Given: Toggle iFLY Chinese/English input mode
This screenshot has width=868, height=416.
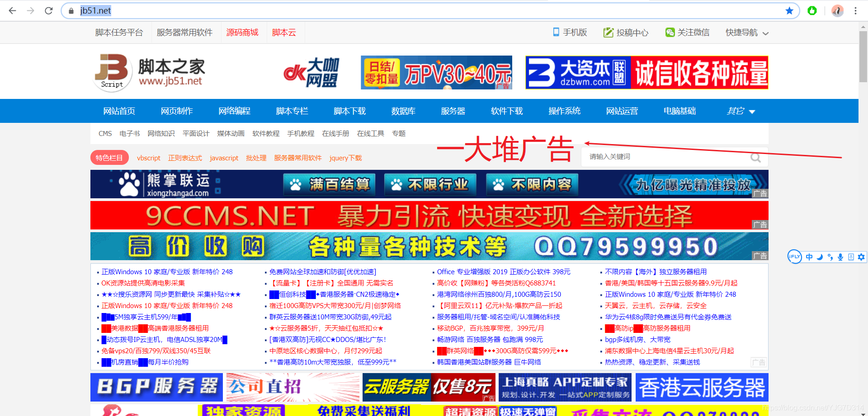Looking at the screenshot, I should (x=809, y=257).
